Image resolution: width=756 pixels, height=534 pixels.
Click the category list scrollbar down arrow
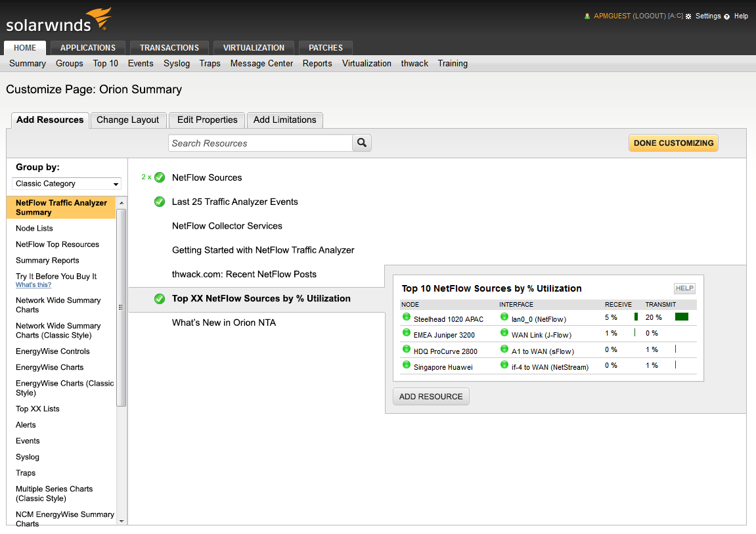pyautogui.click(x=122, y=521)
